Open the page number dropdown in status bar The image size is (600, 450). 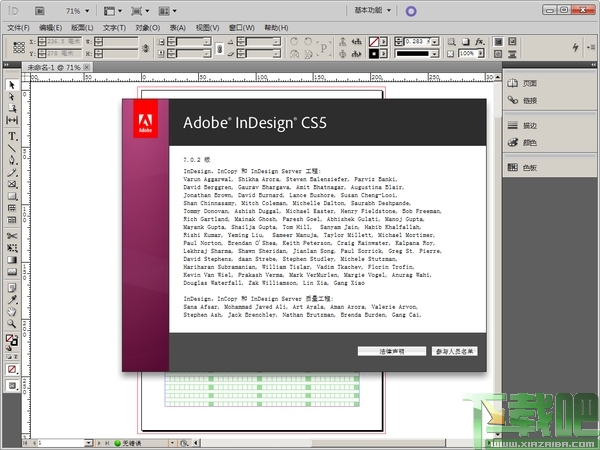[x=88, y=443]
